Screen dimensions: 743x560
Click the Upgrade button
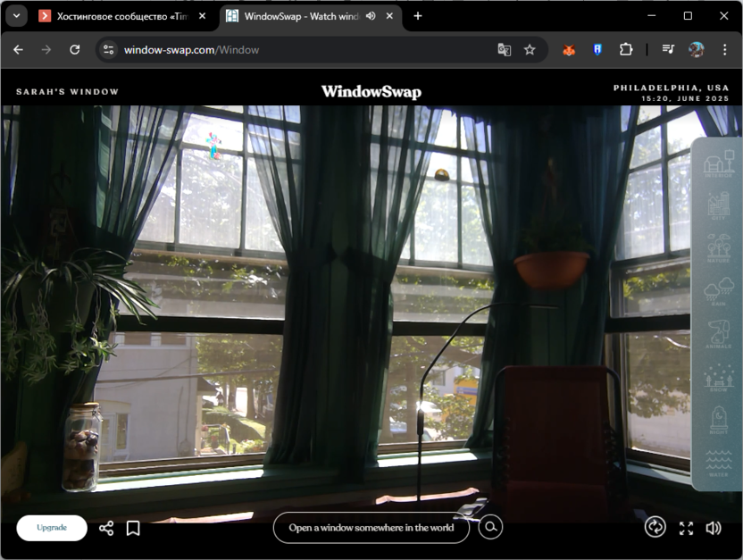[x=51, y=528]
